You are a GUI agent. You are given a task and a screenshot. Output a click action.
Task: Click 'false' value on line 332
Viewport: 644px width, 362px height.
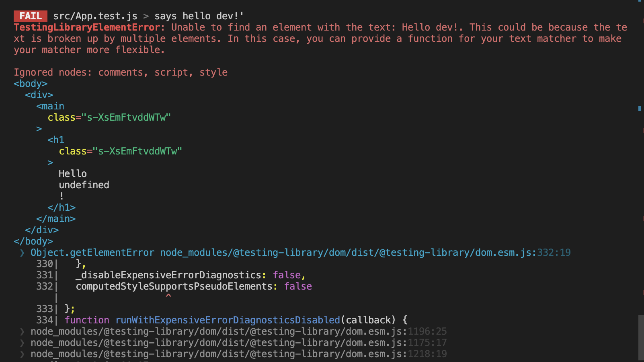(298, 286)
